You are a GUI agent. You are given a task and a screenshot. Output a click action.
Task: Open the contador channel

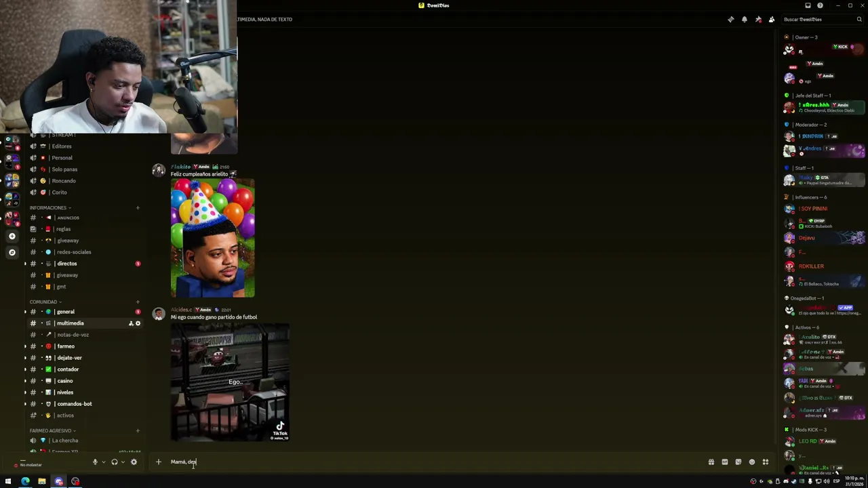[x=84, y=369]
